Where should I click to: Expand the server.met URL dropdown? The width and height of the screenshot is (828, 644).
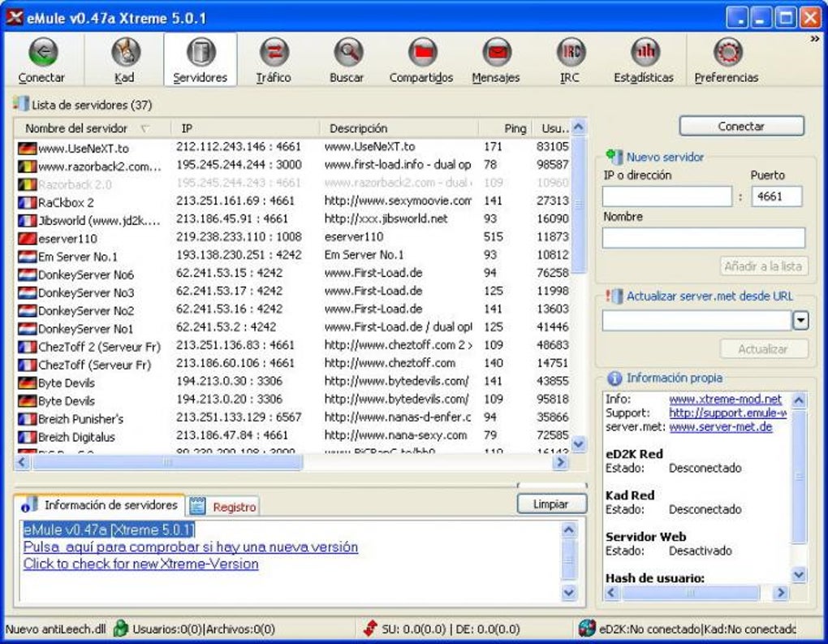[800, 321]
